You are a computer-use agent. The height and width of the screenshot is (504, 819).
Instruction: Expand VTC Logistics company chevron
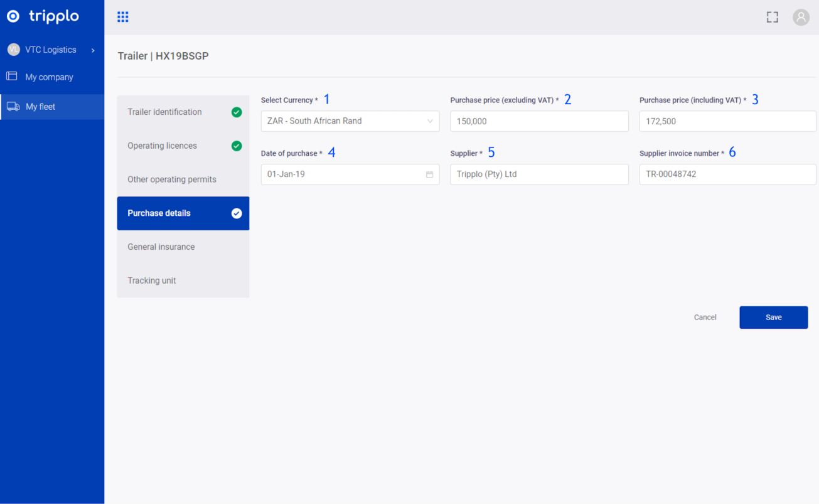93,50
